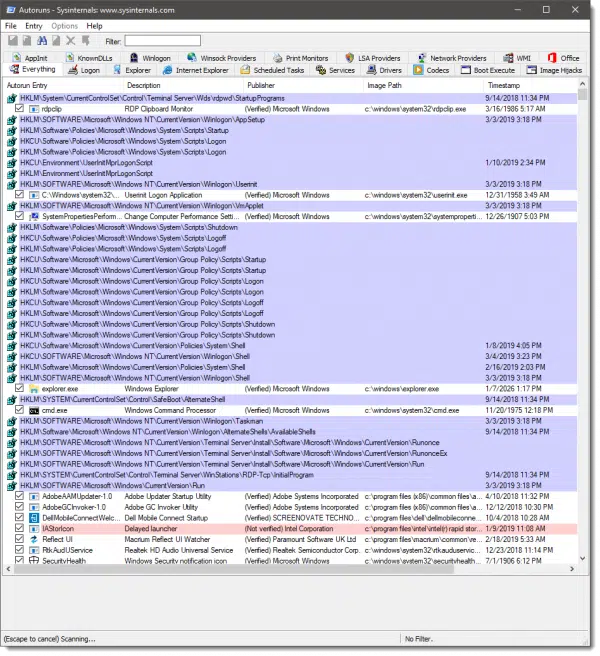This screenshot has width=600, height=656.
Task: Sort by the Autorun Entry column header
Action: [63, 85]
